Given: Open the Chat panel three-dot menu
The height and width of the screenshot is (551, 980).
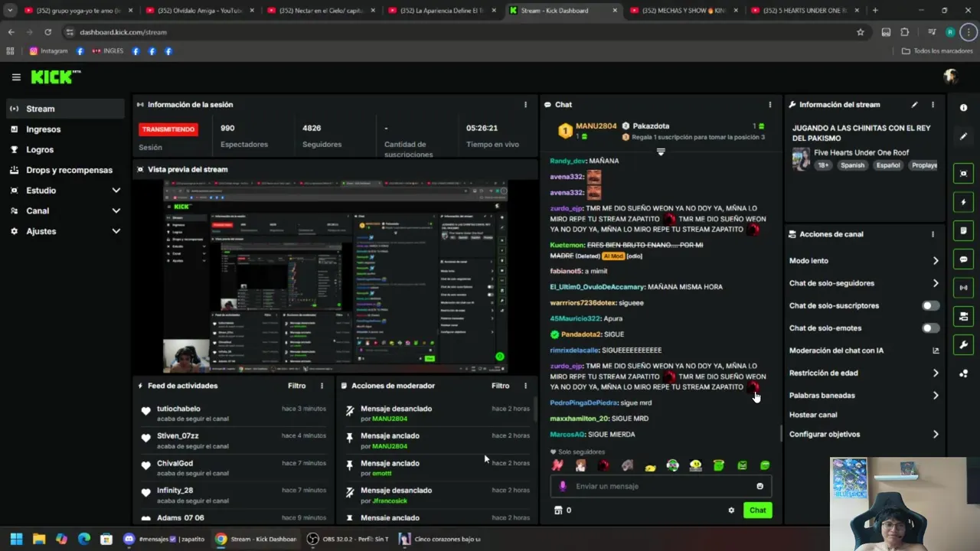Looking at the screenshot, I should [770, 105].
